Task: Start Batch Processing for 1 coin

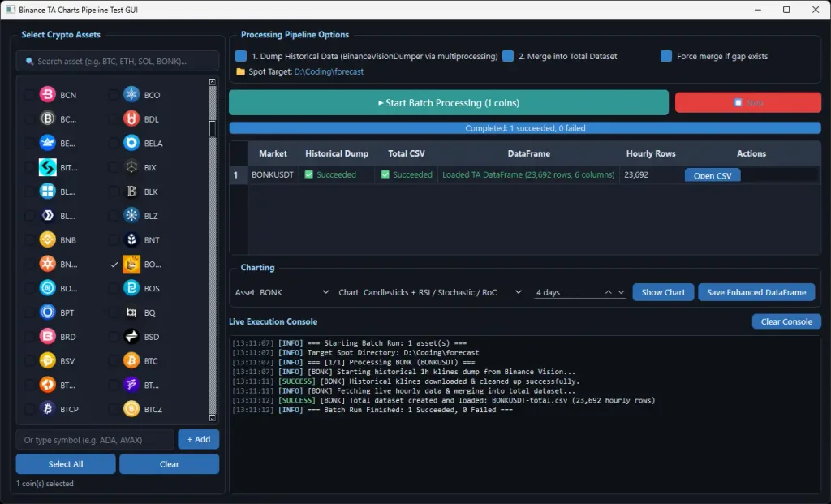Action: [448, 103]
